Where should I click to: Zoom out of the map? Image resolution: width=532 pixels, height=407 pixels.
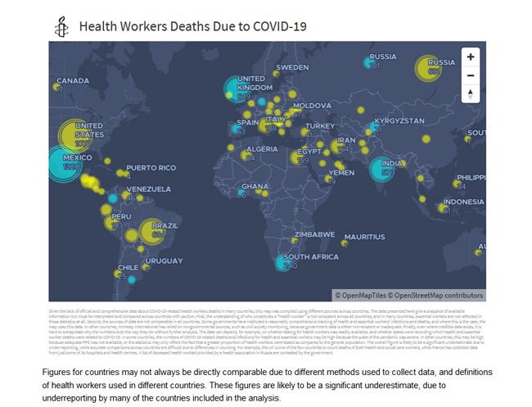click(471, 75)
